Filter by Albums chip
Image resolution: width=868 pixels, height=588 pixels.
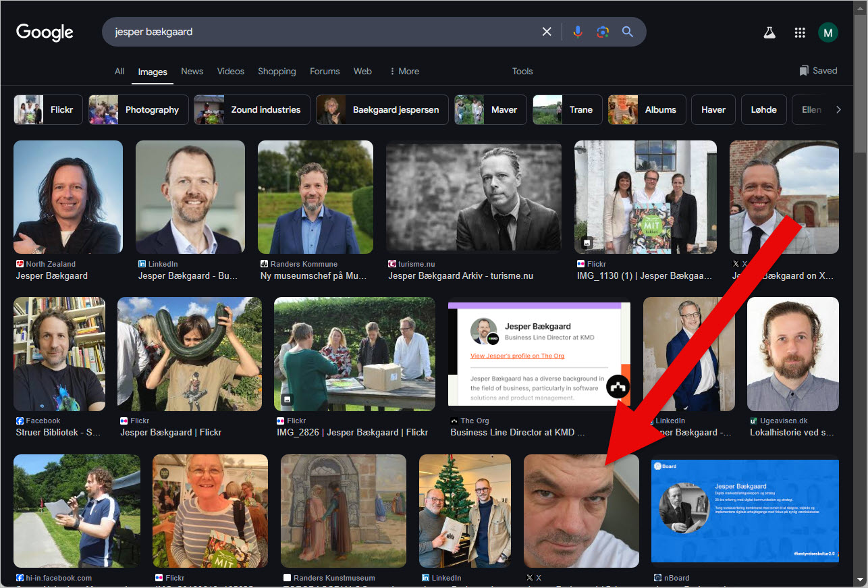point(647,109)
